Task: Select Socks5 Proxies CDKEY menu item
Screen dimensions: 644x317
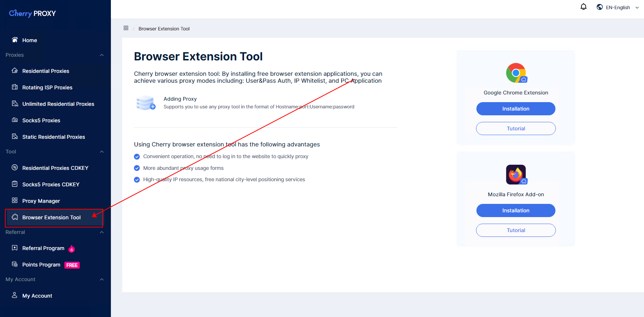Action: [x=51, y=184]
